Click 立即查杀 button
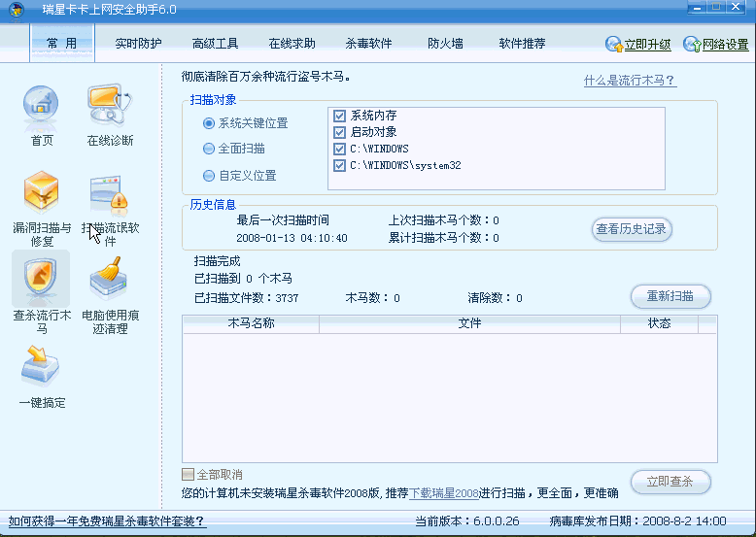The height and width of the screenshot is (537, 756). [x=670, y=482]
